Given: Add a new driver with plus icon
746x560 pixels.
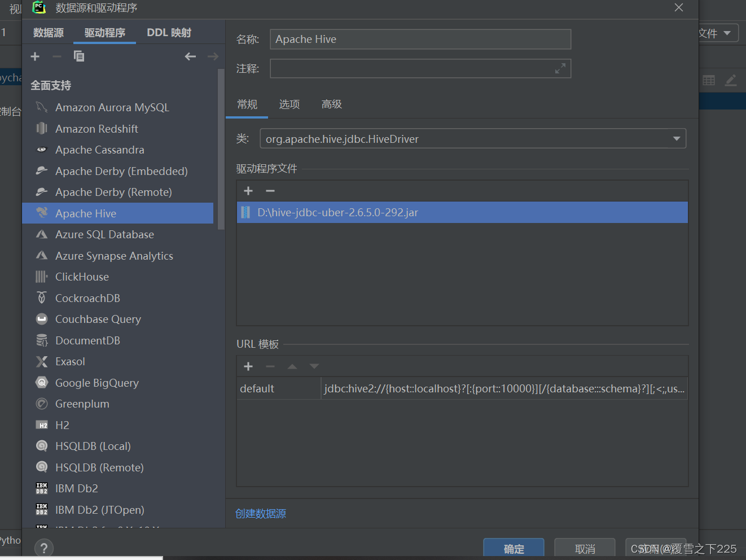Looking at the screenshot, I should (x=35, y=56).
